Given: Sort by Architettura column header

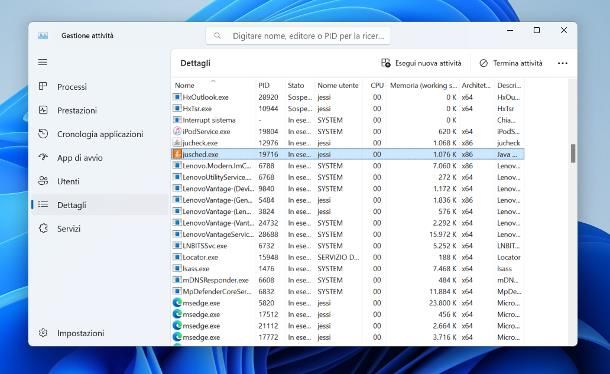Looking at the screenshot, I should tap(477, 85).
